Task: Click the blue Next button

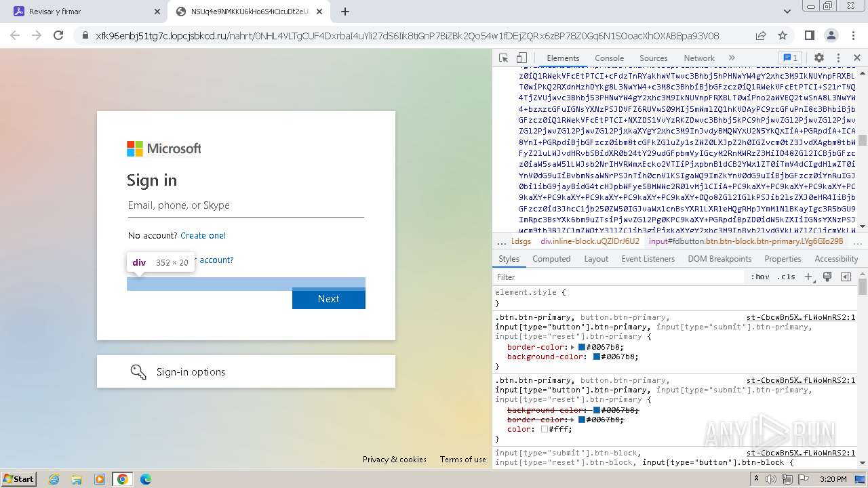Action: point(328,298)
